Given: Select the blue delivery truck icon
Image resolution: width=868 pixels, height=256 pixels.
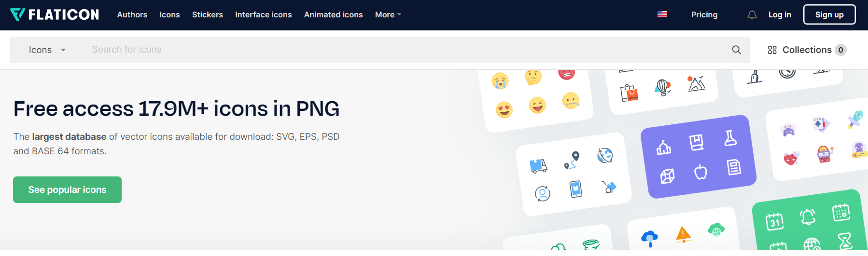Looking at the screenshot, I should (x=538, y=166).
